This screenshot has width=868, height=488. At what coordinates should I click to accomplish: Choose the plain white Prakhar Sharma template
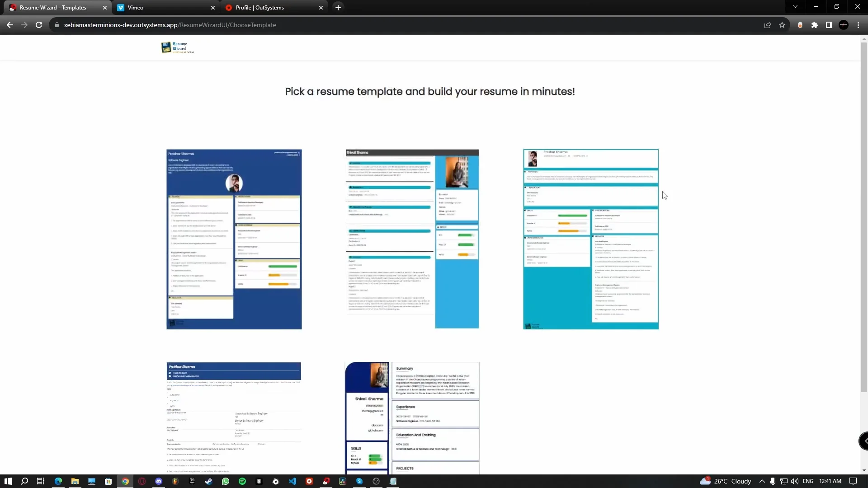pyautogui.click(x=234, y=418)
